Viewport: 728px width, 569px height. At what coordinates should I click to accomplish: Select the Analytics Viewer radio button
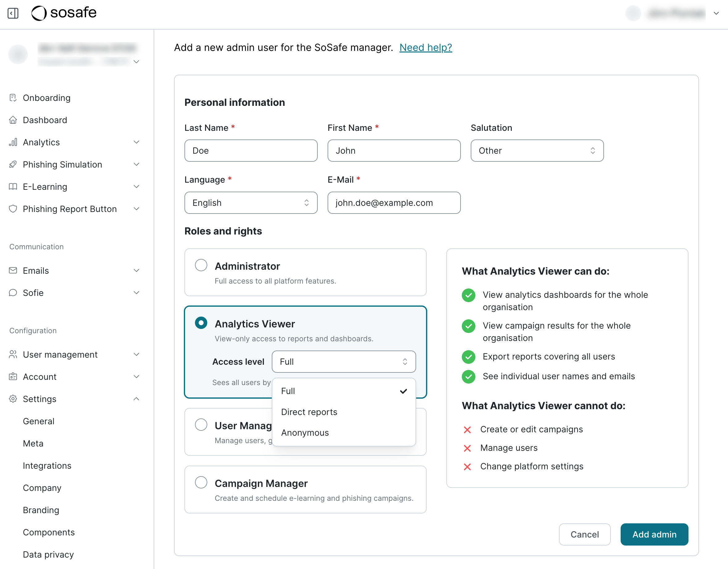point(201,323)
